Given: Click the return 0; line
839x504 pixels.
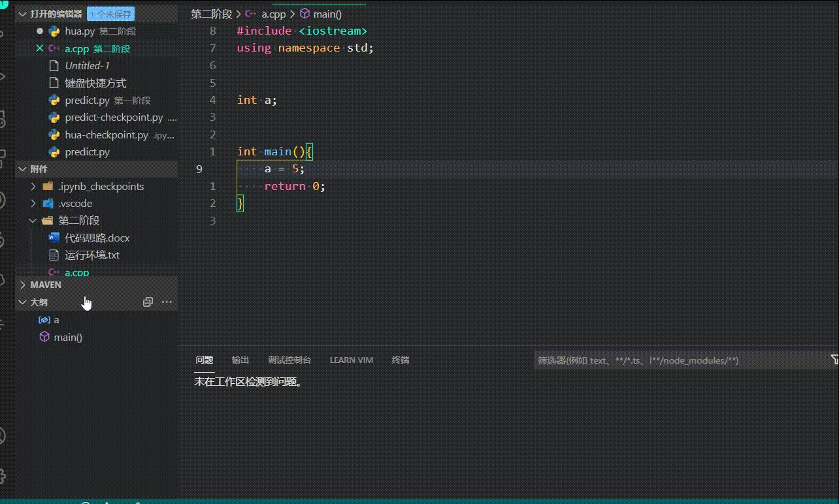Looking at the screenshot, I should 295,186.
